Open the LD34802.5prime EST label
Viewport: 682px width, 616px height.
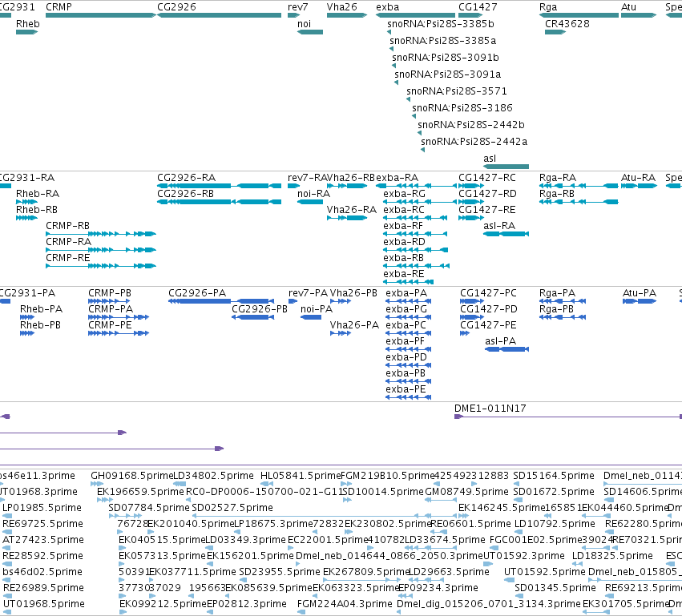click(x=213, y=476)
